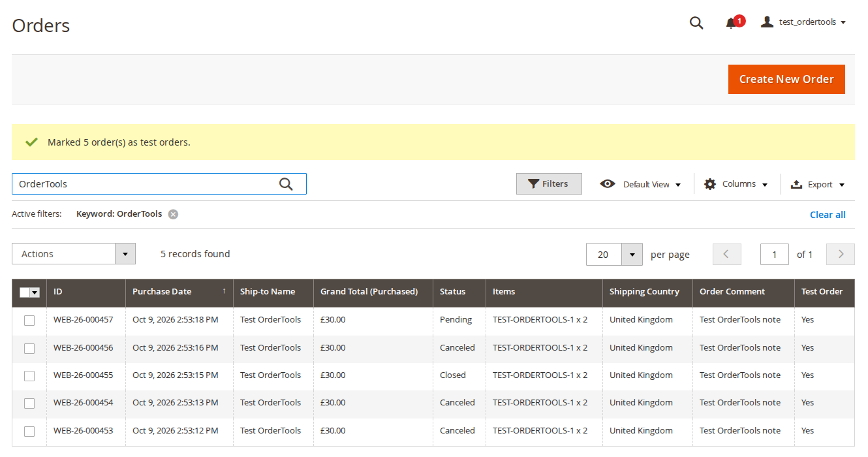This screenshot has width=868, height=457.
Task: Open order WEB-26-000455 ID cell
Action: click(x=86, y=375)
